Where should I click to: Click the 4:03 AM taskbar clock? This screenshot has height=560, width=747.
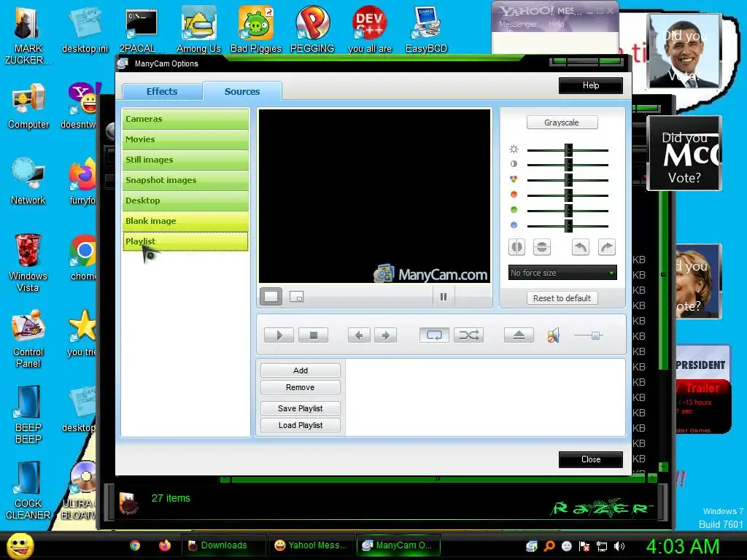(683, 546)
